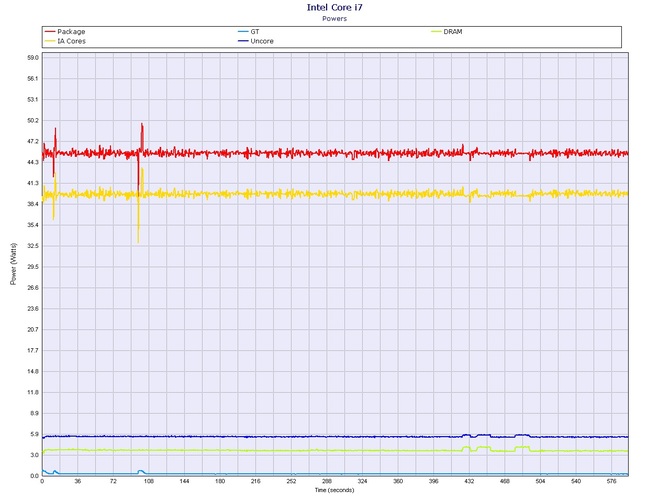Click the 56.1 y-axis label

pyautogui.click(x=33, y=79)
